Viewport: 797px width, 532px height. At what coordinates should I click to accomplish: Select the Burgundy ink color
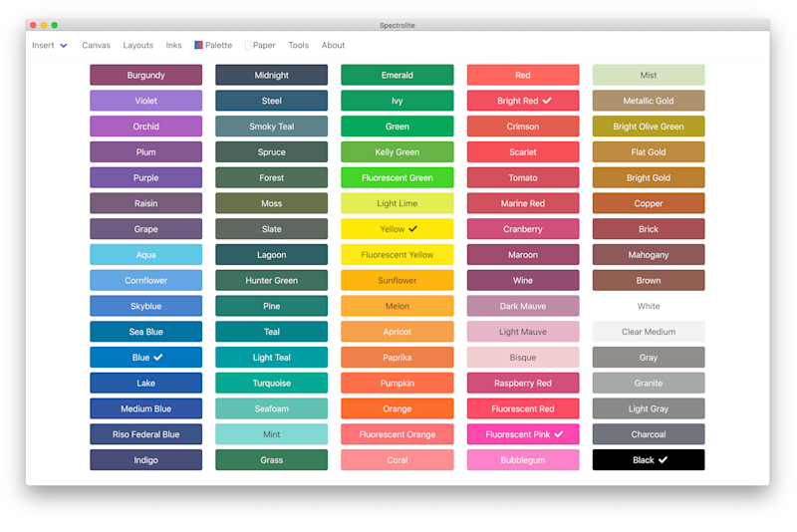[x=145, y=75]
